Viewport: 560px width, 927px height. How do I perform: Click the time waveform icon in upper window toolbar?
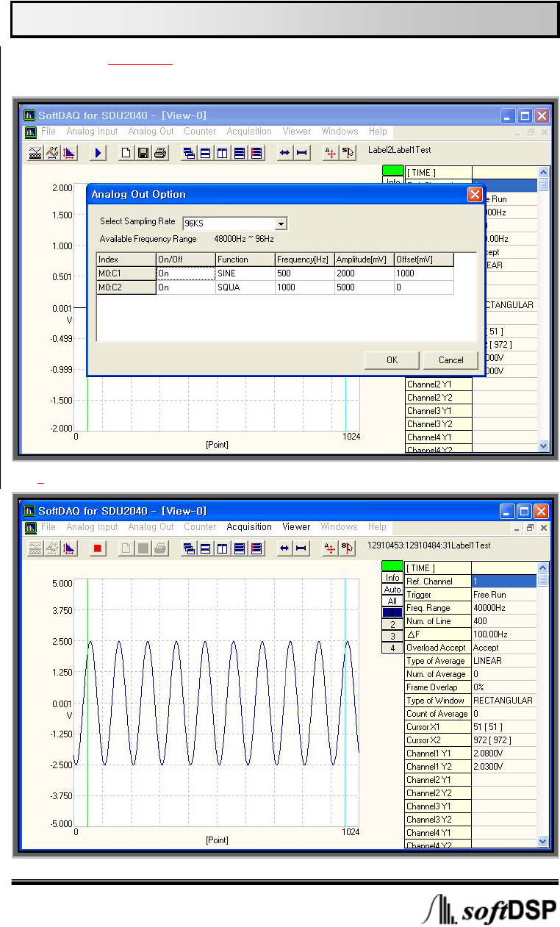click(x=35, y=153)
